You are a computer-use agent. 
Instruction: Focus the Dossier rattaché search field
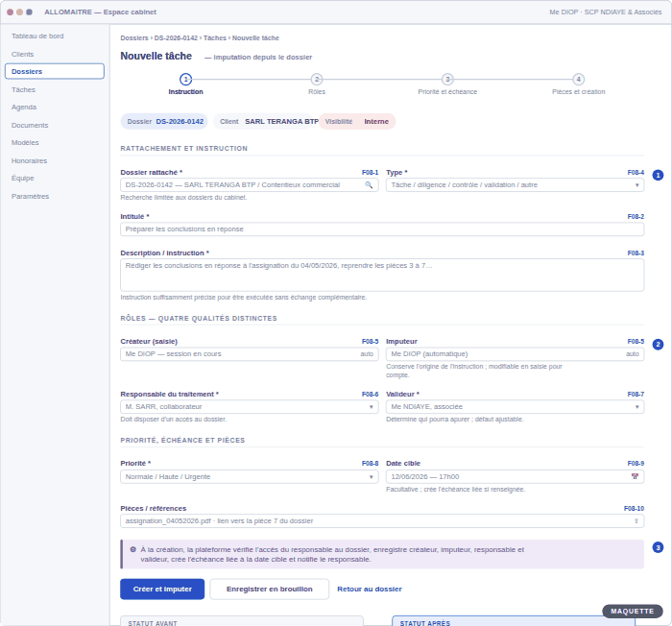coord(250,184)
